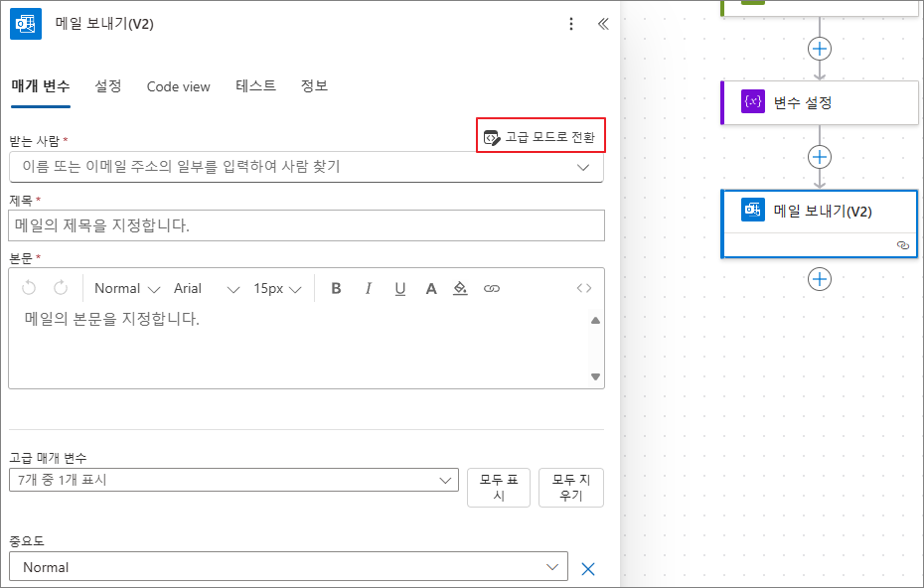Click the Outlook icon in panel header
The height and width of the screenshot is (588, 924).
26,24
